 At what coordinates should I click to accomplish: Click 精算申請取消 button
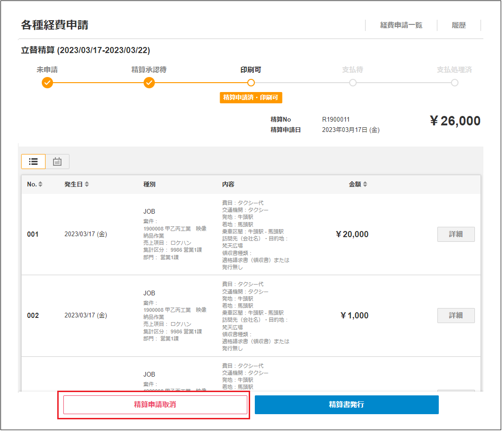[155, 404]
